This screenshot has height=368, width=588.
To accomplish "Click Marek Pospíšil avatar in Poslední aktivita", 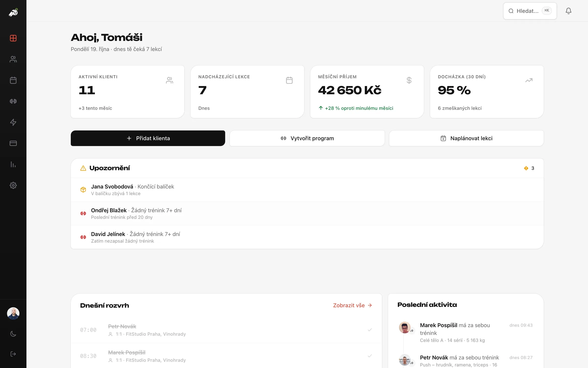I will coord(405,327).
